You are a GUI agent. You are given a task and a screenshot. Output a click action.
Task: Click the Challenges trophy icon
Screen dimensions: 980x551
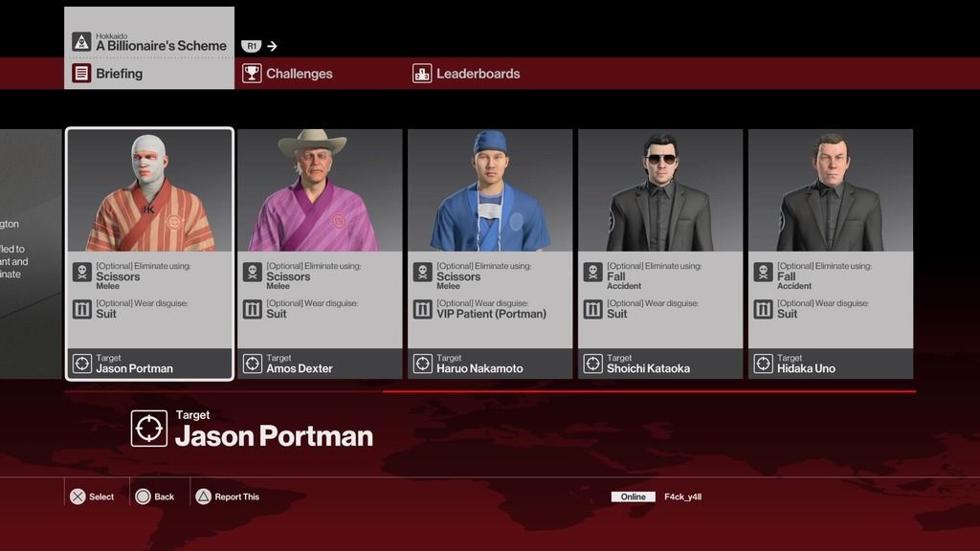pyautogui.click(x=252, y=74)
